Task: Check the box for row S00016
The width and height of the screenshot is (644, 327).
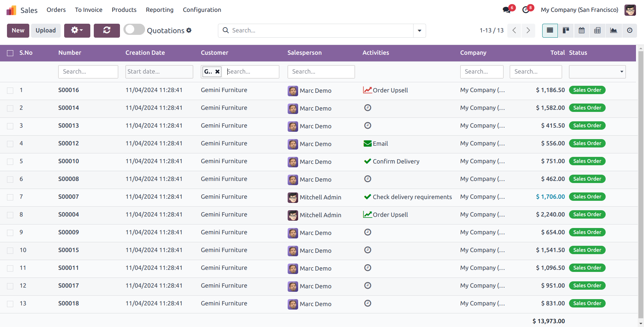Action: 10,91
